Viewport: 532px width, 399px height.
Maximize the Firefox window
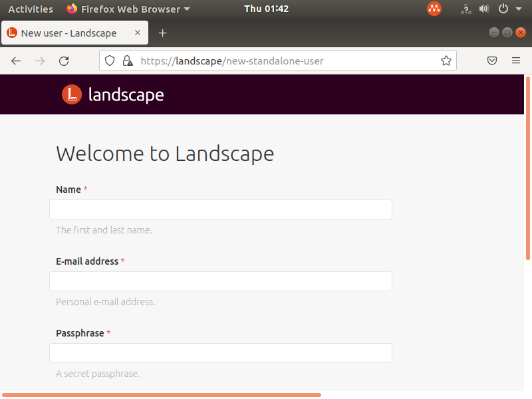coord(507,33)
